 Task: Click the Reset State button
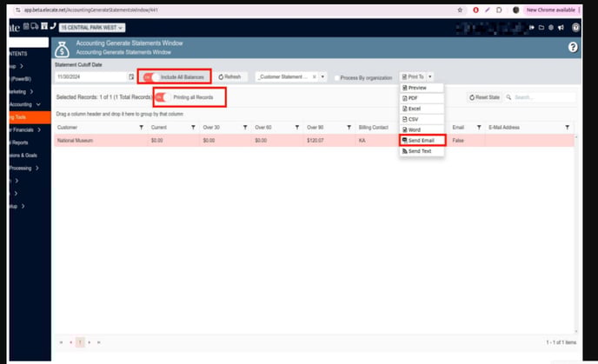tap(485, 97)
